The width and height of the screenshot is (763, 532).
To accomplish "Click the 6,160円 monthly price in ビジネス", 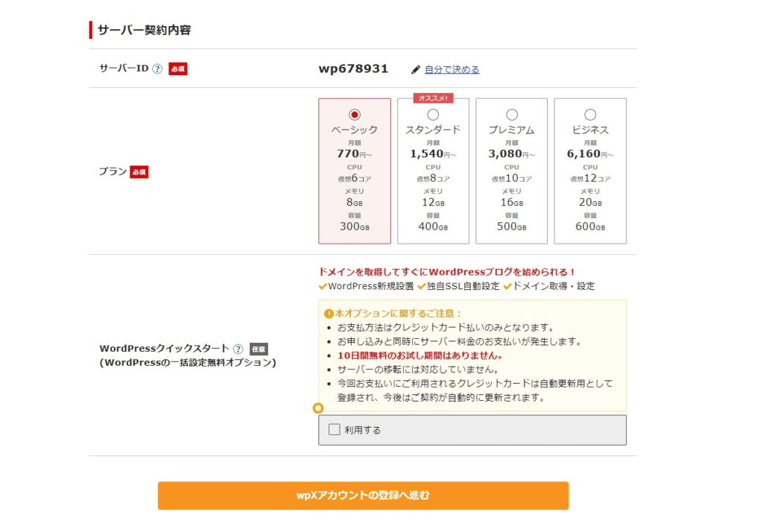I will click(x=590, y=153).
